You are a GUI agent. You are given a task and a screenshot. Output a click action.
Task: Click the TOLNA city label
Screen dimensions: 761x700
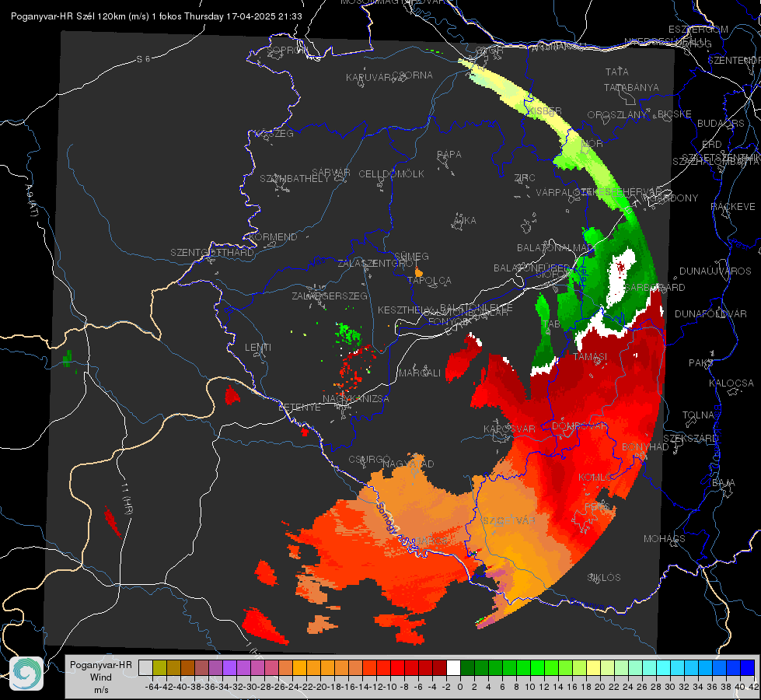[x=698, y=415]
